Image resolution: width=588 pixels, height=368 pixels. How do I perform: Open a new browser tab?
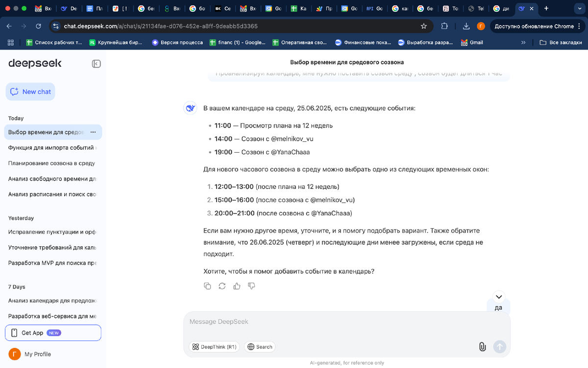[546, 8]
